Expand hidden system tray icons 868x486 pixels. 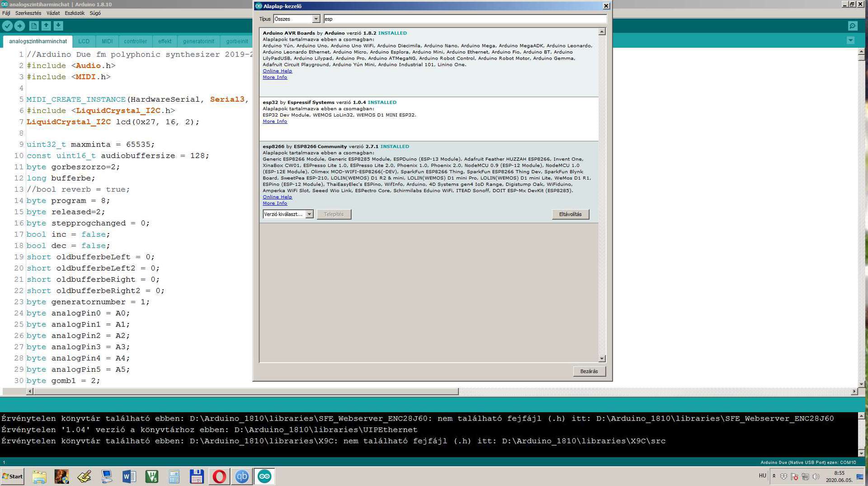(774, 476)
